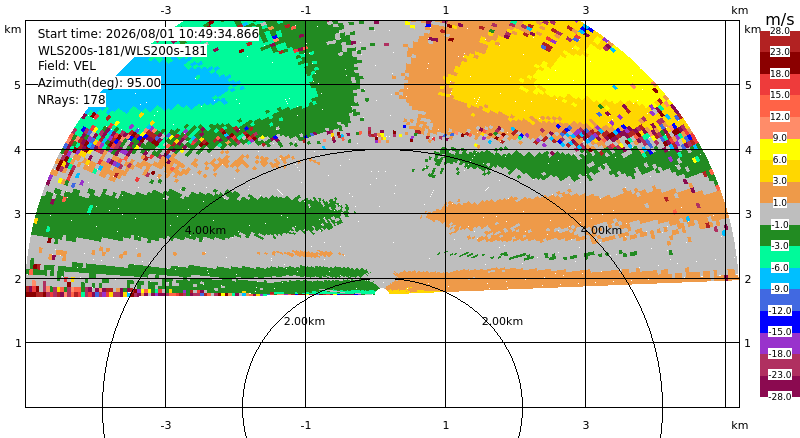Click the Start time label text

click(148, 34)
